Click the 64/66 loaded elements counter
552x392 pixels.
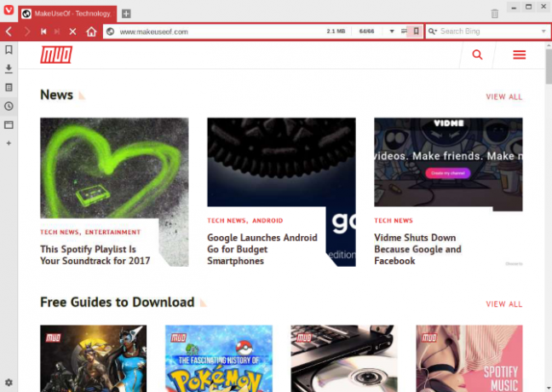coord(366,32)
